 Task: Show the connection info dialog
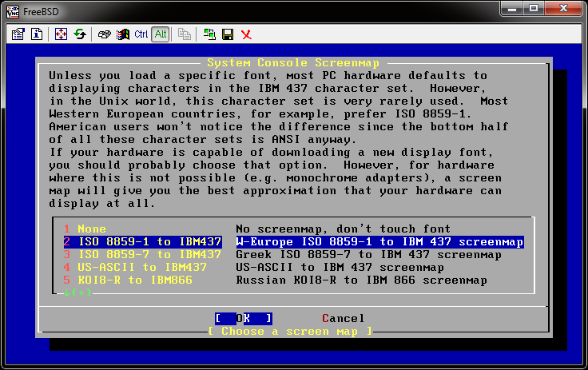(37, 34)
